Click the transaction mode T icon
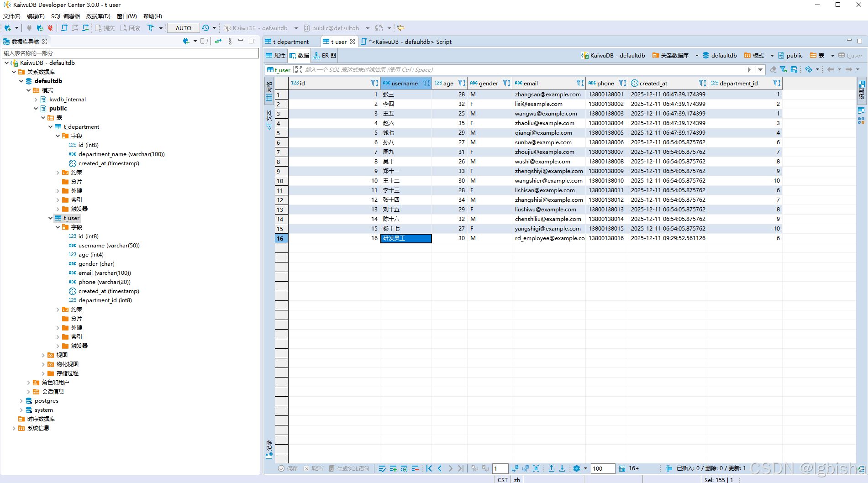This screenshot has height=483, width=868. [151, 28]
